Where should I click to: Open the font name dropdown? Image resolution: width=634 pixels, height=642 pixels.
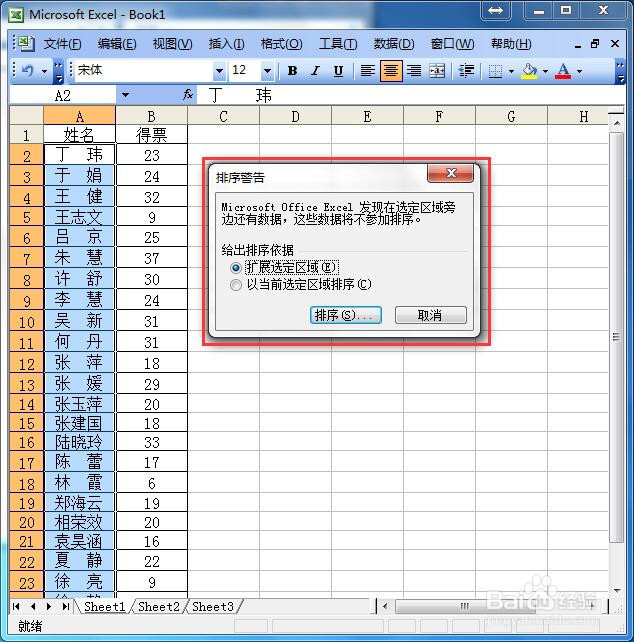(220, 71)
